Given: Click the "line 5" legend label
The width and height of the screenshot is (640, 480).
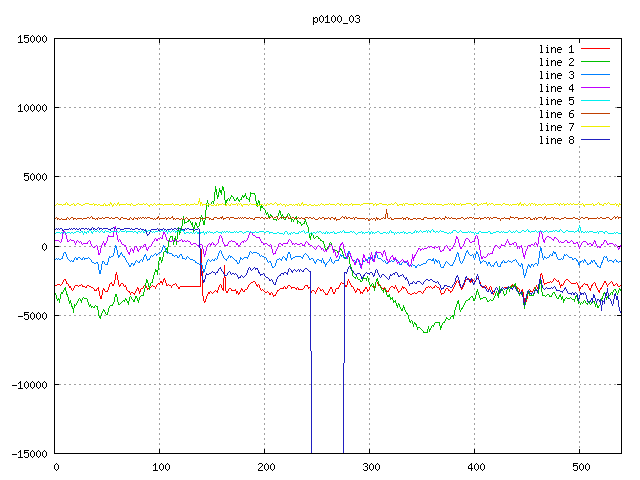Looking at the screenshot, I should click(556, 101).
